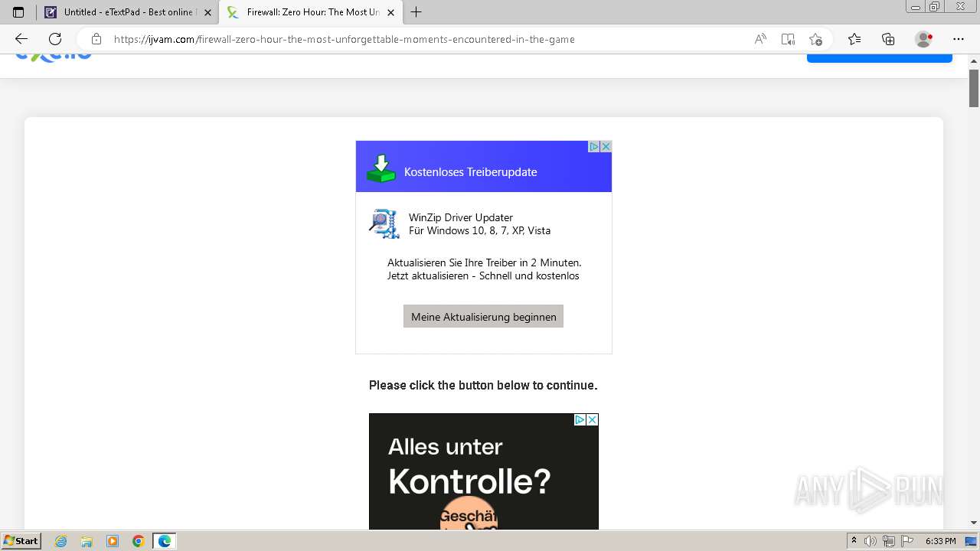This screenshot has width=980, height=551.
Task: Launch Internet Explorer from taskbar
Action: coord(61,541)
